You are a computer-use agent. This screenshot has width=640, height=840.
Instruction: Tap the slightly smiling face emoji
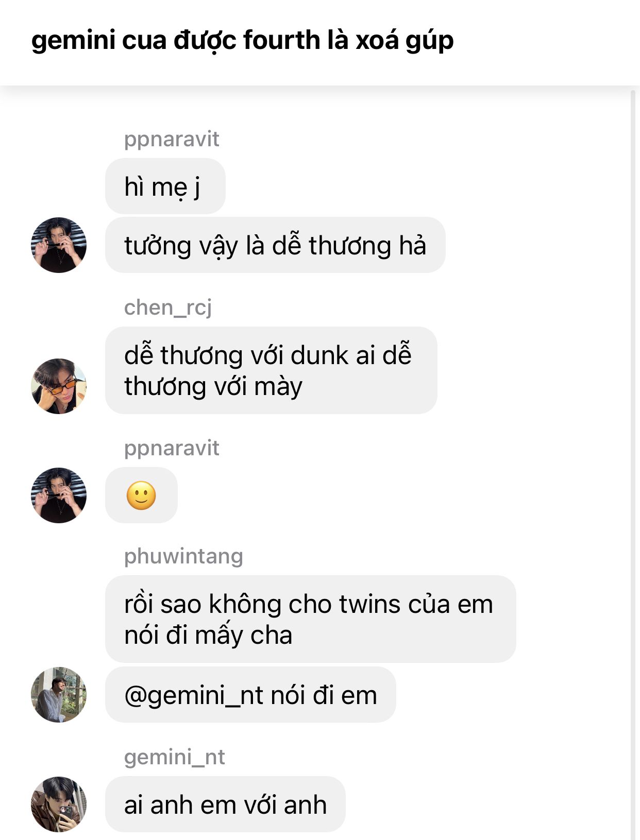141,496
